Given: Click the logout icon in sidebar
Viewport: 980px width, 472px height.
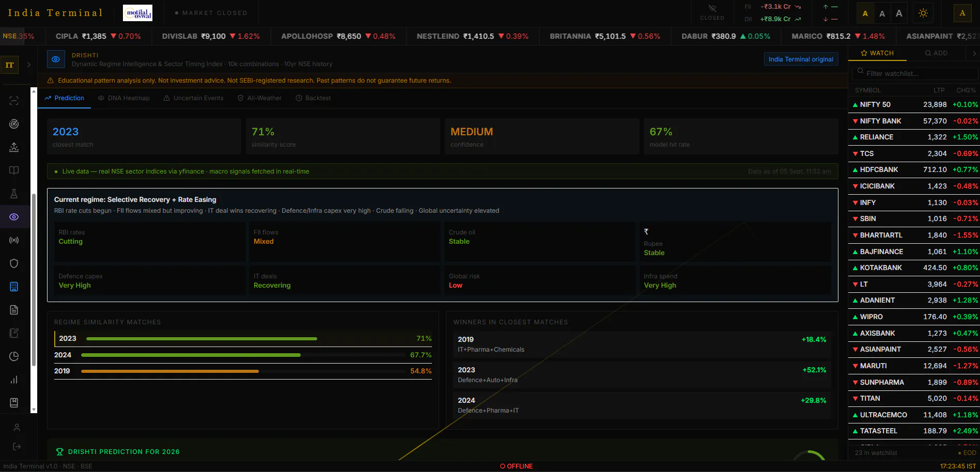Looking at the screenshot, I should pos(17,447).
